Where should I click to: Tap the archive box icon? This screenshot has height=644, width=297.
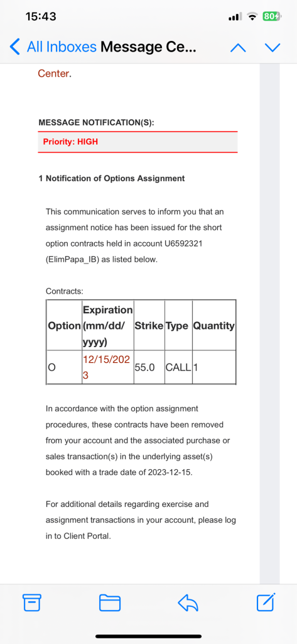[x=31, y=602]
